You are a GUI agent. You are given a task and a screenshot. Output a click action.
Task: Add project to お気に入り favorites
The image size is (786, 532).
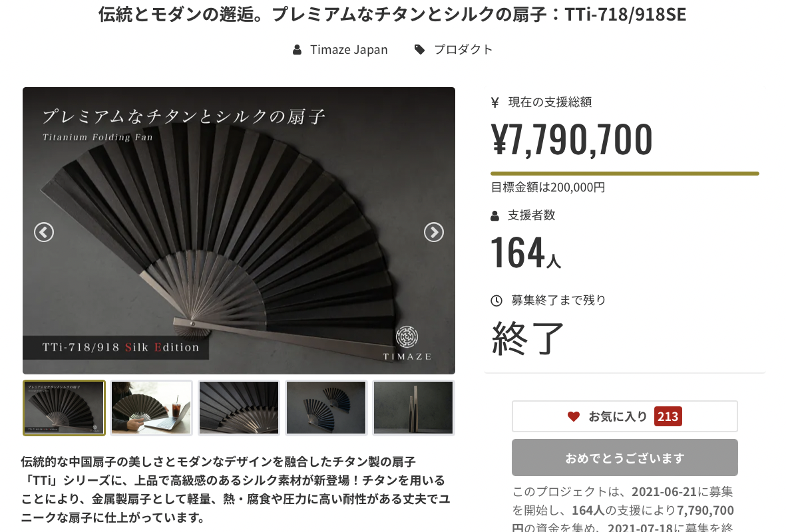[x=624, y=416]
